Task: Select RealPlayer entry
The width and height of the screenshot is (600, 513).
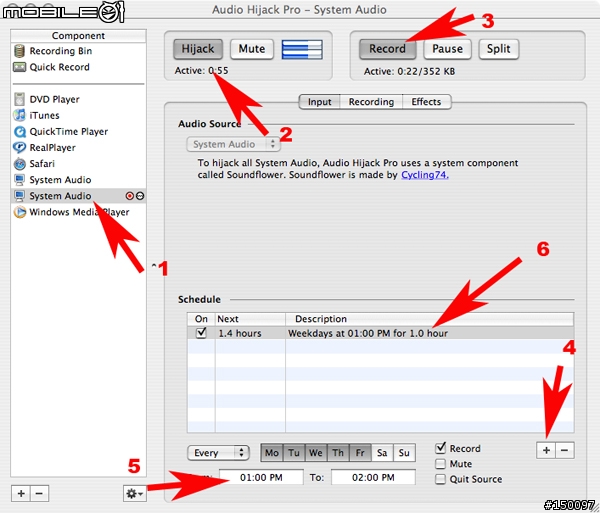Action: [x=78, y=148]
